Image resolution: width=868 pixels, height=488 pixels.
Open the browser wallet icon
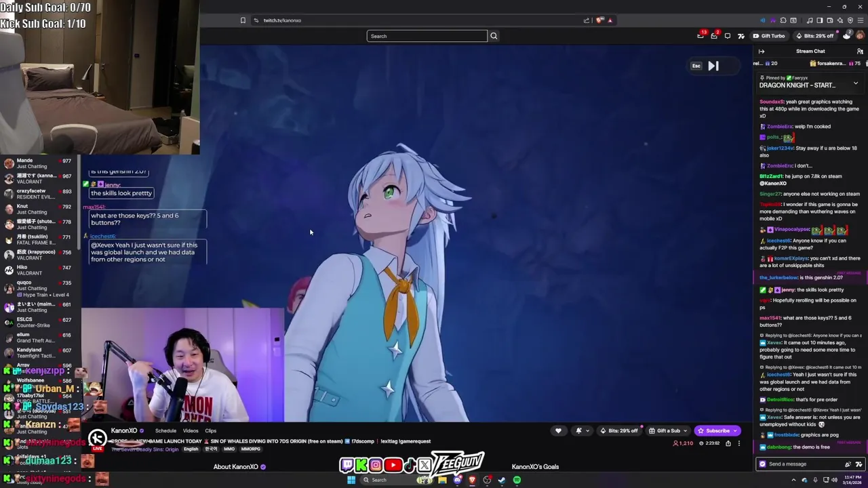pos(829,20)
